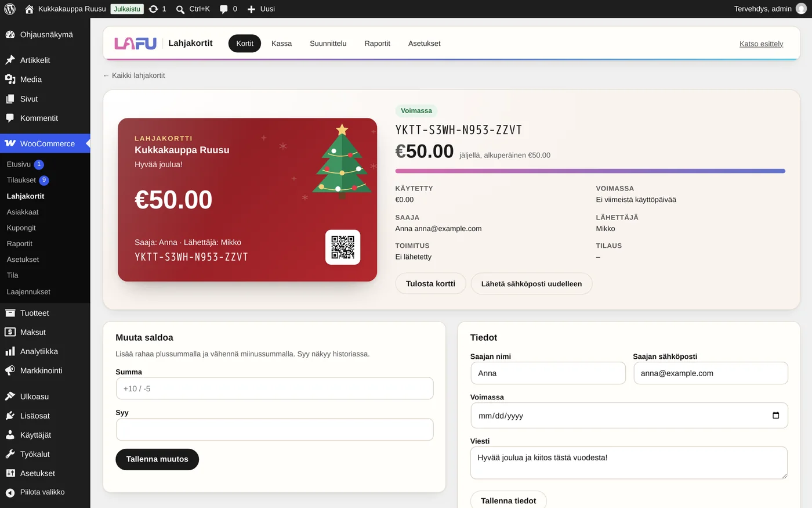Open the Asetukset tab in Lahjakortit header
This screenshot has width=812, height=508.
[425, 44]
